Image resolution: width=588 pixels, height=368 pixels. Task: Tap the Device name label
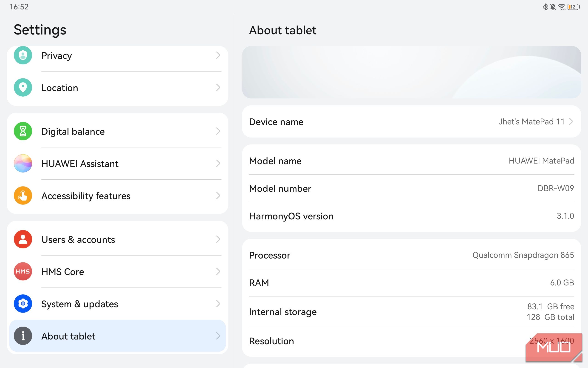pos(276,122)
